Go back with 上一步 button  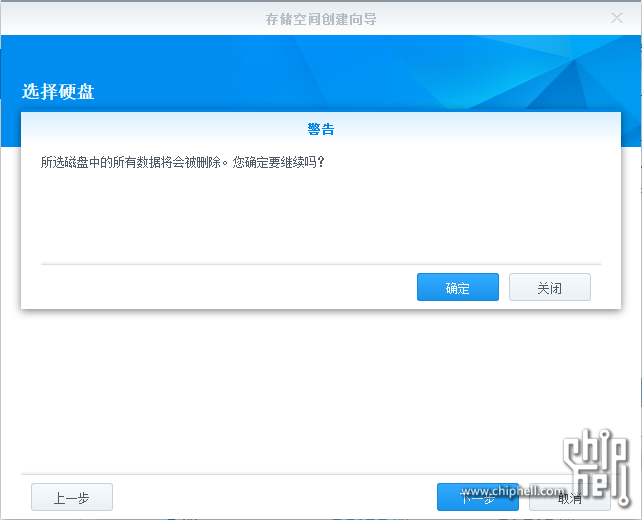[72, 497]
